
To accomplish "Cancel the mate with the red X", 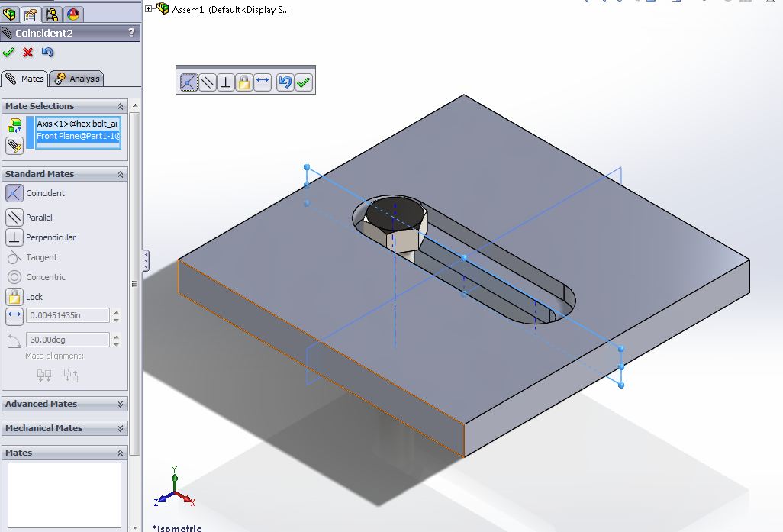I will tap(28, 52).
